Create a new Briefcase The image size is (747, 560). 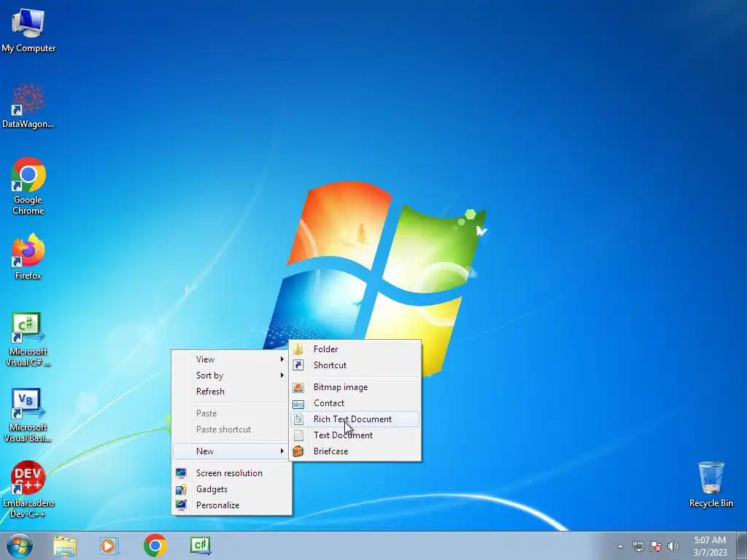pyautogui.click(x=355, y=451)
